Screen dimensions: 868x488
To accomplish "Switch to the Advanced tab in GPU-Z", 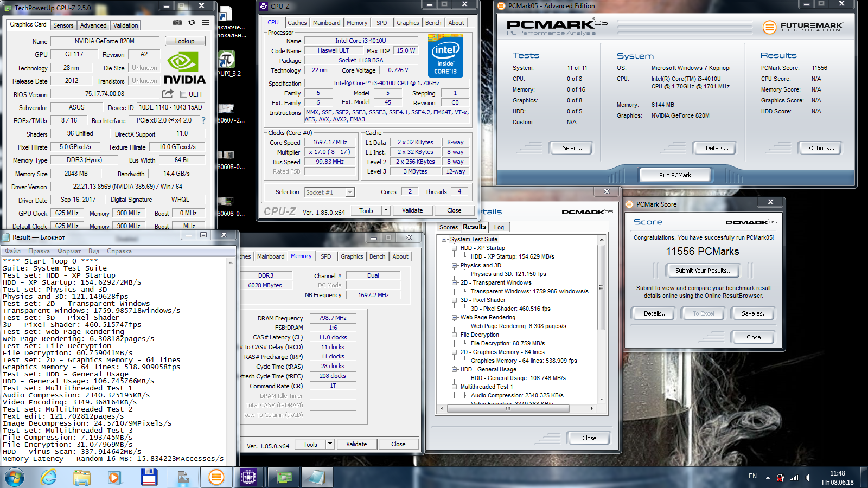I will click(93, 25).
